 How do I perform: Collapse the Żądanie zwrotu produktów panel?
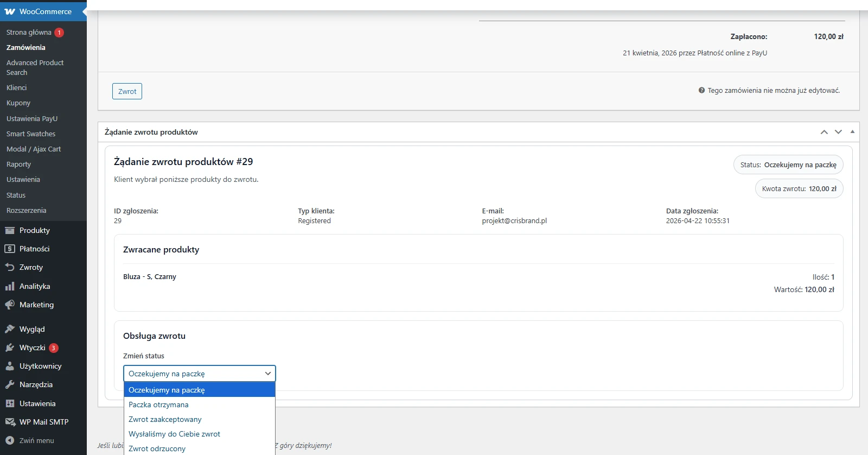click(852, 132)
